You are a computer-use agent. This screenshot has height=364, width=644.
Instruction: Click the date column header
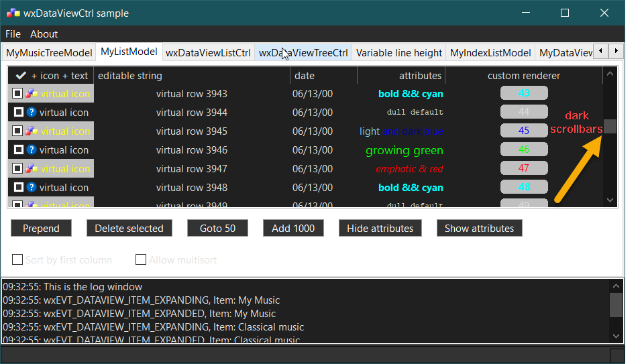(x=323, y=76)
